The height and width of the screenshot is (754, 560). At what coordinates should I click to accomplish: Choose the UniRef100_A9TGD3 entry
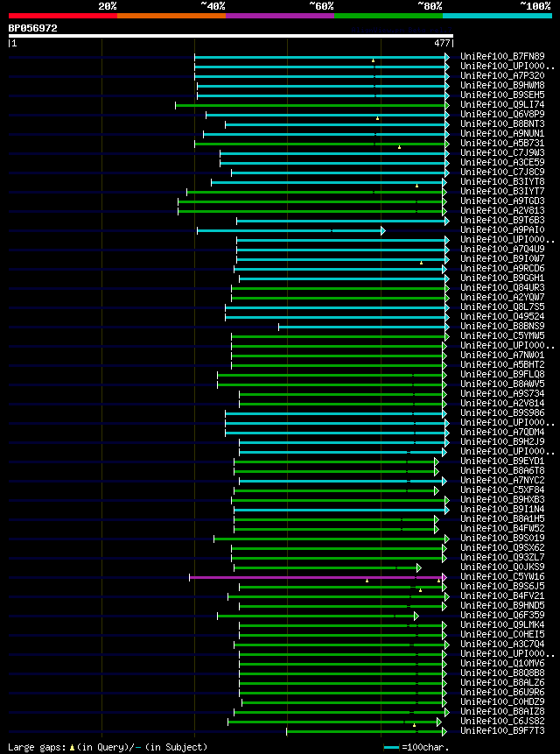pos(502,201)
